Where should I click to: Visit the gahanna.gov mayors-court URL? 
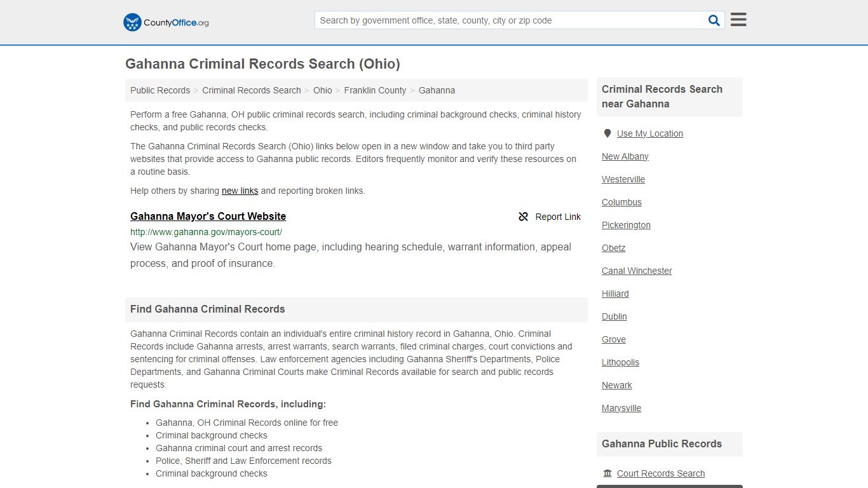(206, 232)
